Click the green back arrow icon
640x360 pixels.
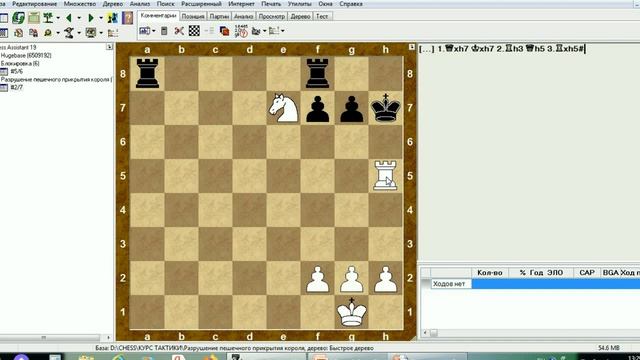[x=69, y=18]
